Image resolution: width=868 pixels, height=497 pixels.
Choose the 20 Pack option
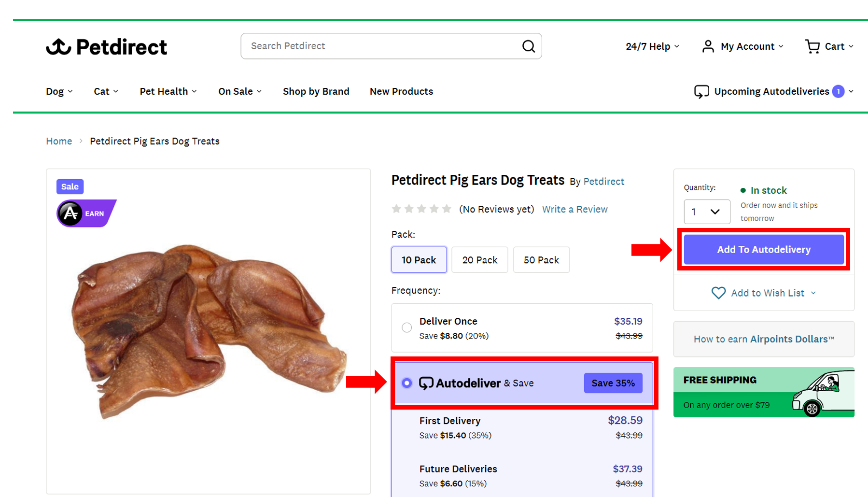tap(480, 260)
